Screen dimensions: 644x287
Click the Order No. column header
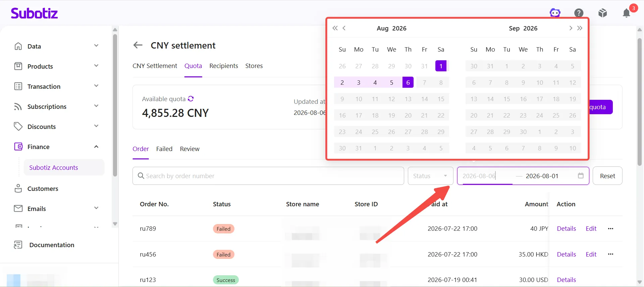click(x=154, y=204)
